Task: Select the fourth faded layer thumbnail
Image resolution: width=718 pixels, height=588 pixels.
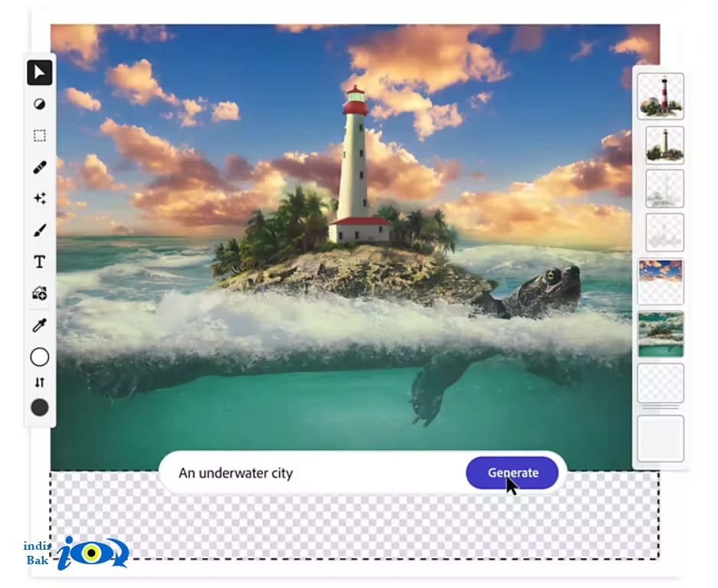Action: (664, 232)
